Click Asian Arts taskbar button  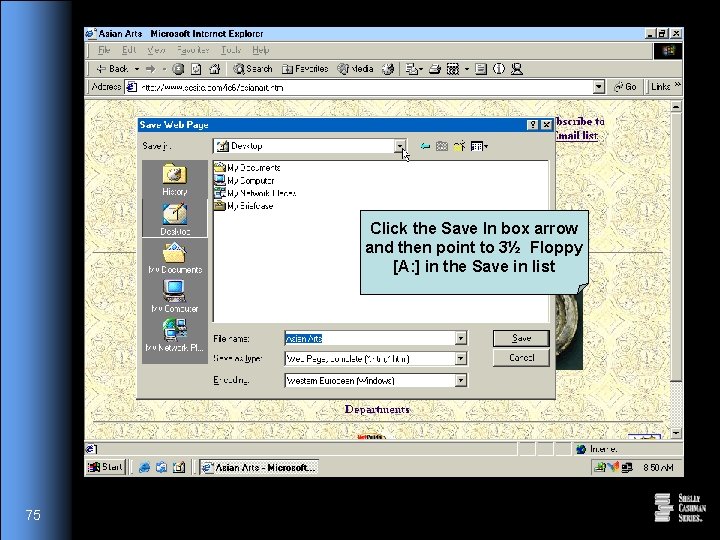click(x=259, y=467)
